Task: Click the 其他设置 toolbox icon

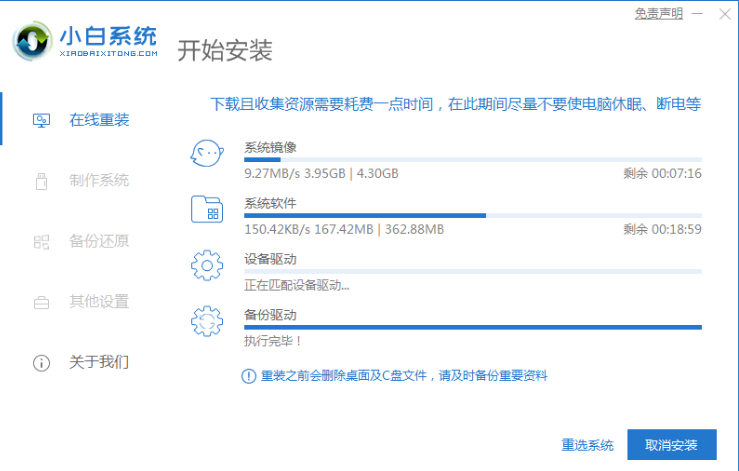Action: (42, 302)
